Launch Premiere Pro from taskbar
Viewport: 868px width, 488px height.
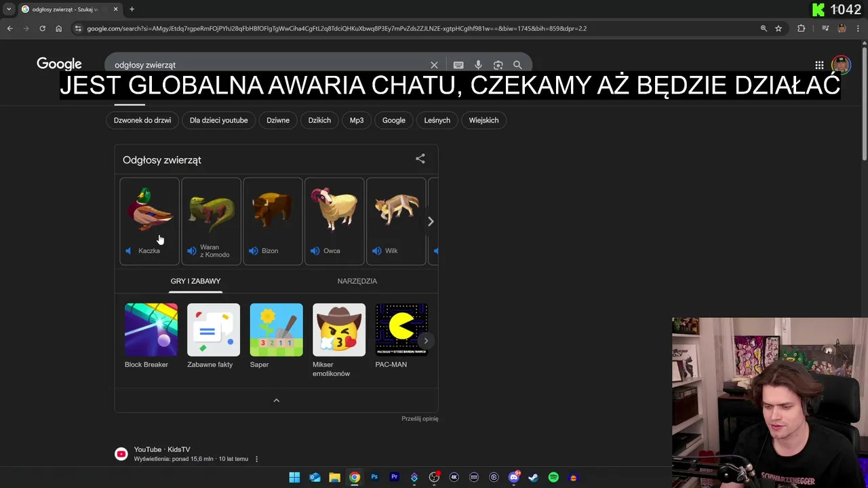point(394,477)
